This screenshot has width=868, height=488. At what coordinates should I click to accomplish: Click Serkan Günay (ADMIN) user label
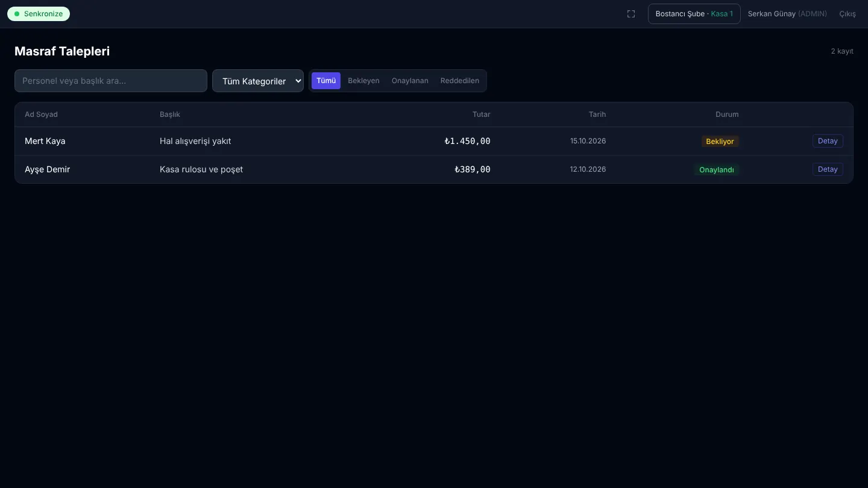click(787, 14)
